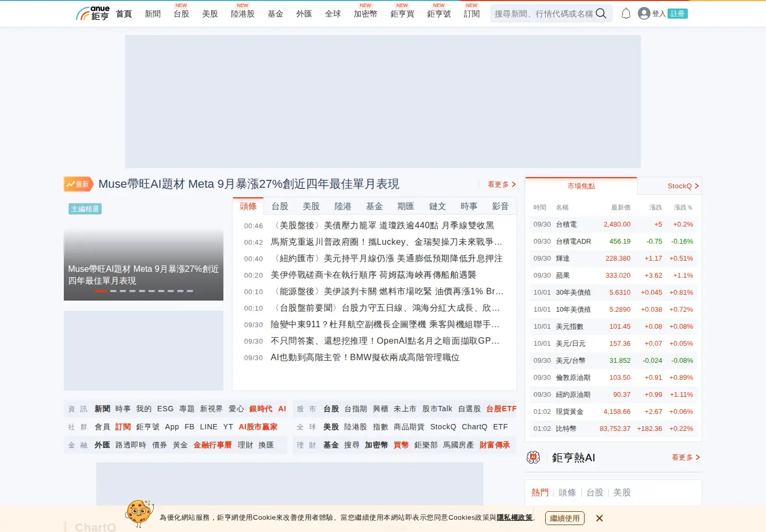
Task: Open the 鉅亨號 nav item
Action: (439, 14)
